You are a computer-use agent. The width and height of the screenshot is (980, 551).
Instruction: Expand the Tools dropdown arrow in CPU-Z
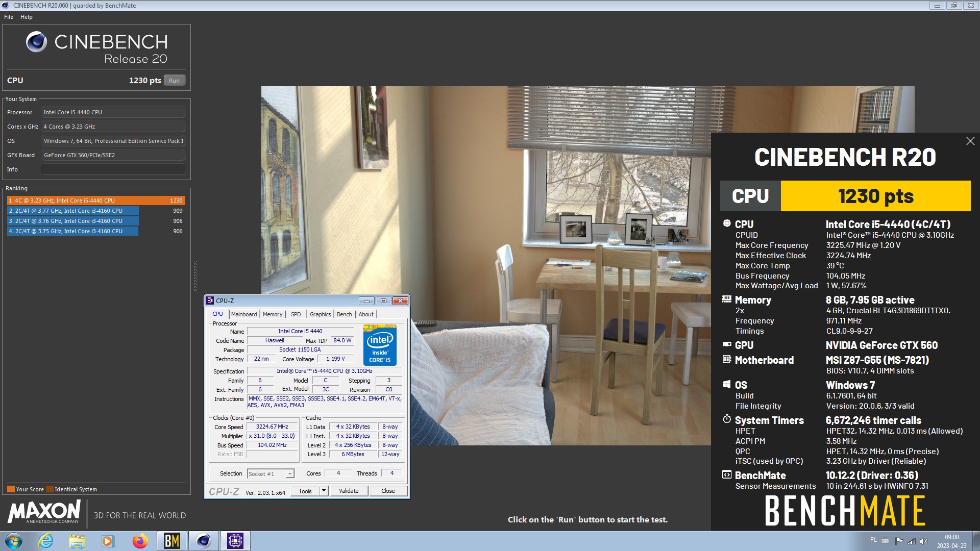point(324,491)
